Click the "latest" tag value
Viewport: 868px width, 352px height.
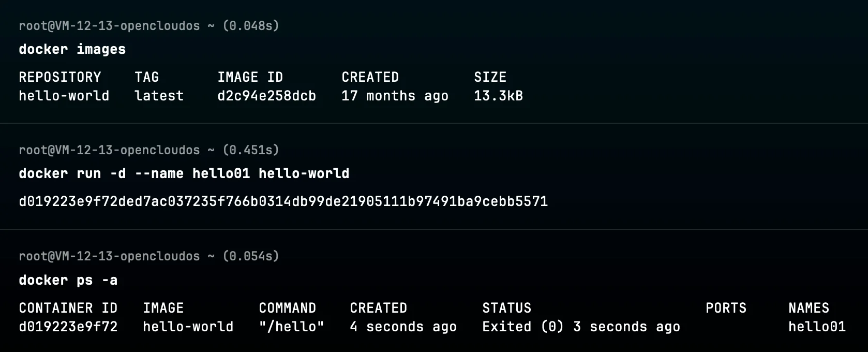[159, 96]
